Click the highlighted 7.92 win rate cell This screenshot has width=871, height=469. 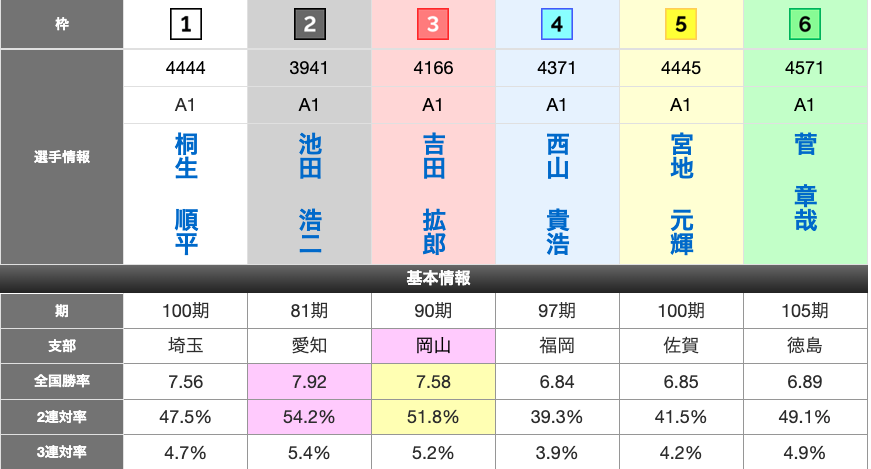pos(309,380)
